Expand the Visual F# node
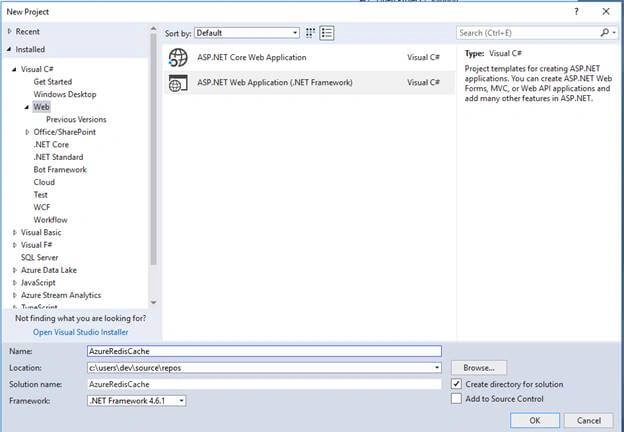Screen dimensions: 624x432 tap(15, 245)
